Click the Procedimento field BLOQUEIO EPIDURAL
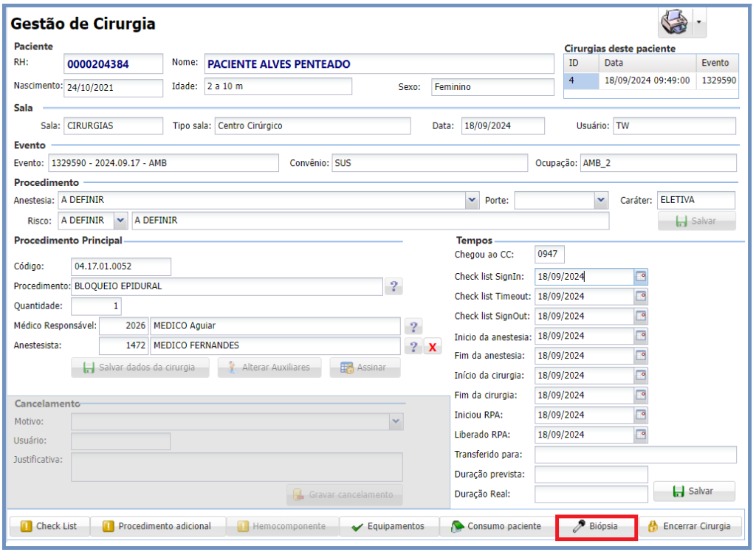Image resolution: width=756 pixels, height=552 pixels. point(227,286)
